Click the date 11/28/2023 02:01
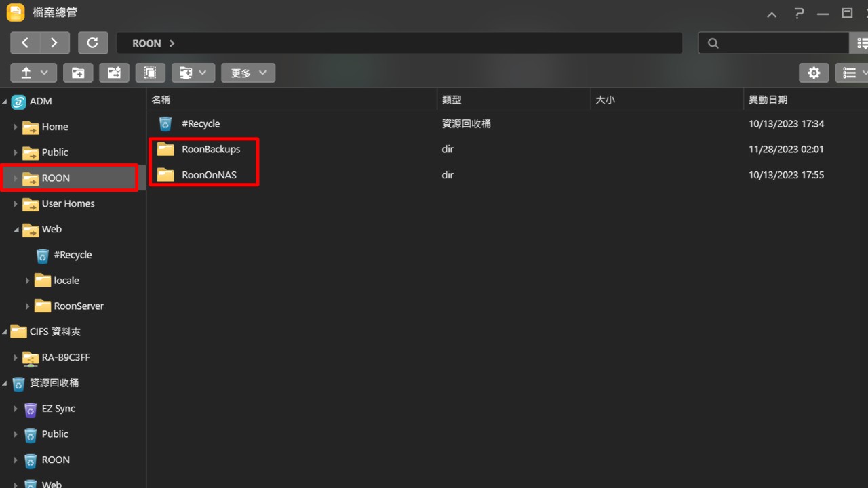Screen dimensions: 868x488 point(786,149)
